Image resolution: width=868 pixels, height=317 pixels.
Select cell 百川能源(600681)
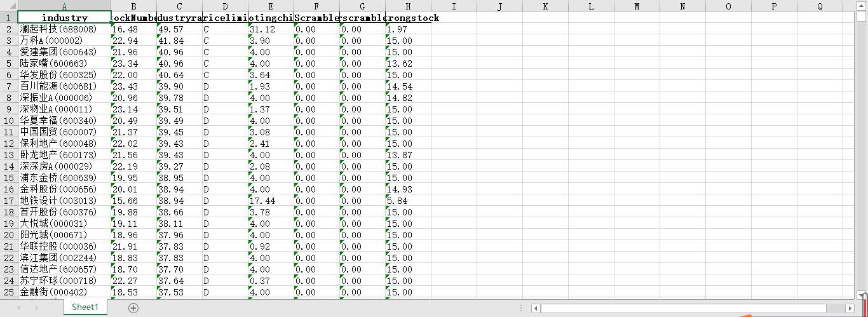coord(64,86)
